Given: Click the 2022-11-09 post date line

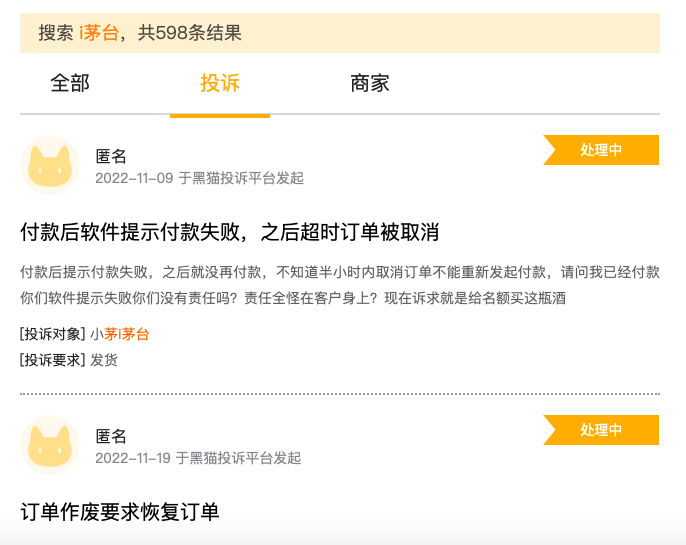Looking at the screenshot, I should point(199,178).
